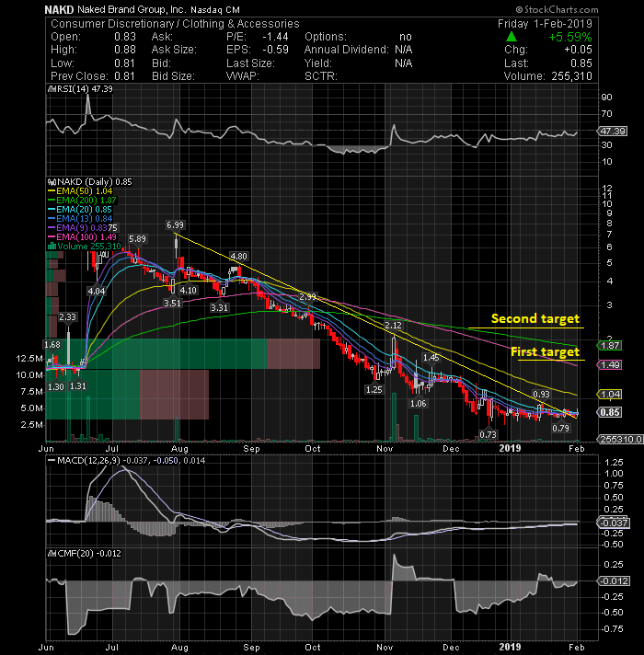The image size is (644, 655).
Task: Click the yellow 1.04 EMA axis tag
Action: (x=610, y=395)
